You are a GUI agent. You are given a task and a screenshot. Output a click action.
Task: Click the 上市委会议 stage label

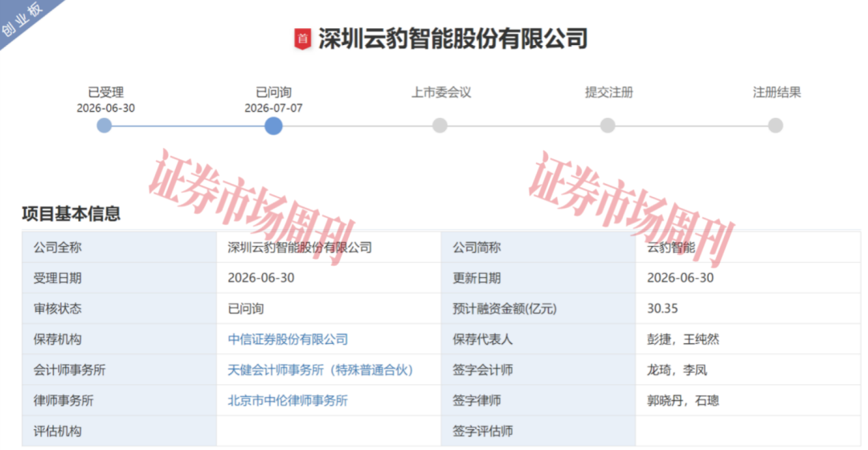441,92
